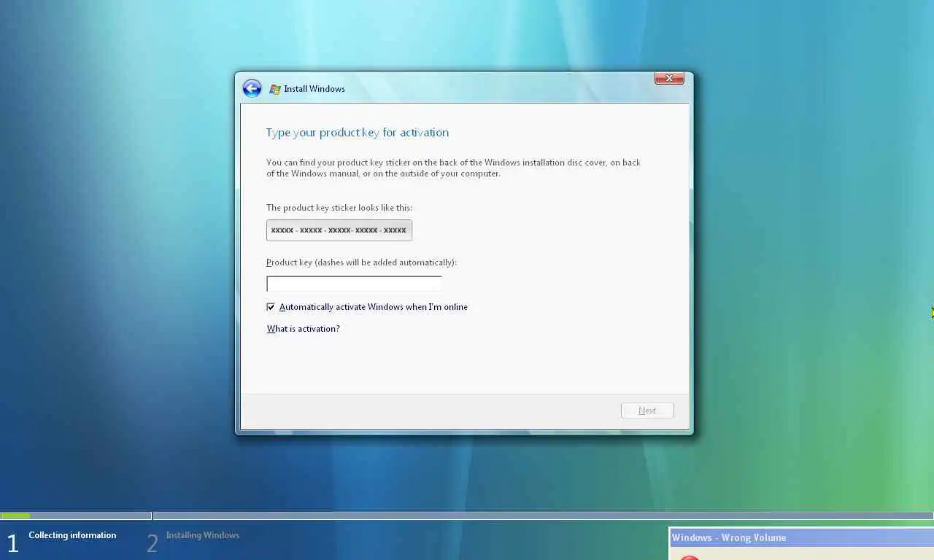Open the What is activation? link
Image resolution: width=934 pixels, height=560 pixels.
304,329
